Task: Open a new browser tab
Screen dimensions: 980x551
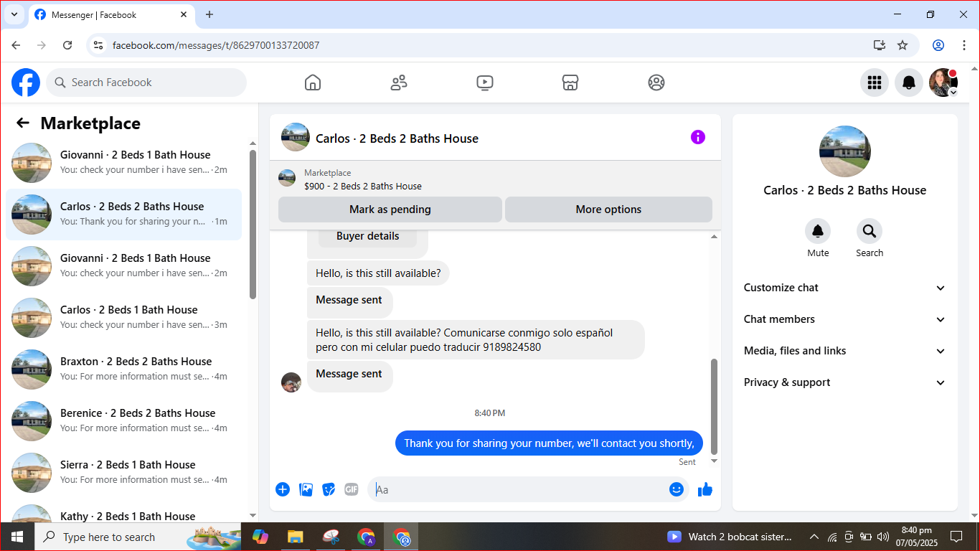Action: 209,14
